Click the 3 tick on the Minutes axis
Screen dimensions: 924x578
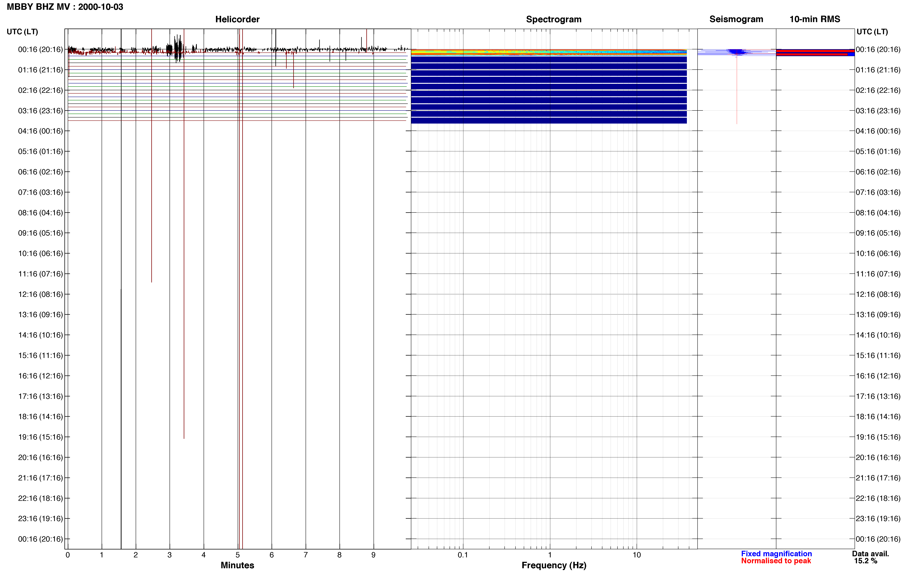(170, 555)
